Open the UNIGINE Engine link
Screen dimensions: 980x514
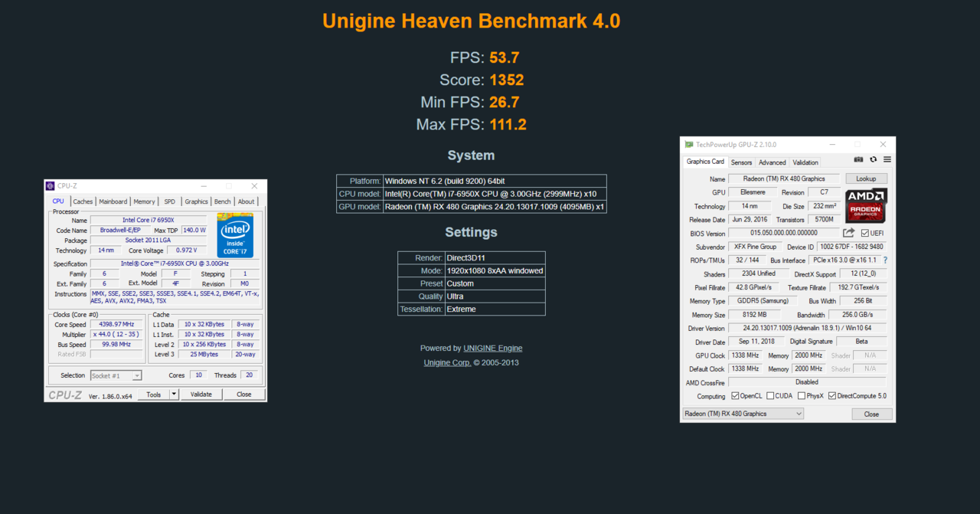click(493, 348)
